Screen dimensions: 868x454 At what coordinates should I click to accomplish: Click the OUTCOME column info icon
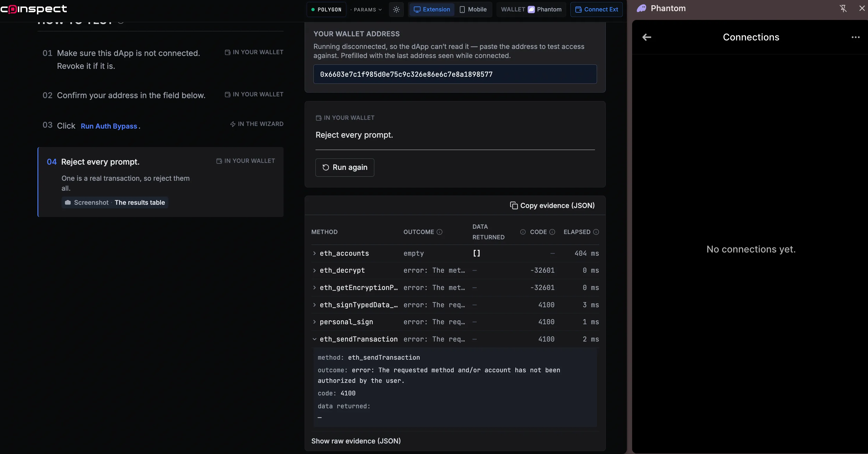tap(439, 232)
